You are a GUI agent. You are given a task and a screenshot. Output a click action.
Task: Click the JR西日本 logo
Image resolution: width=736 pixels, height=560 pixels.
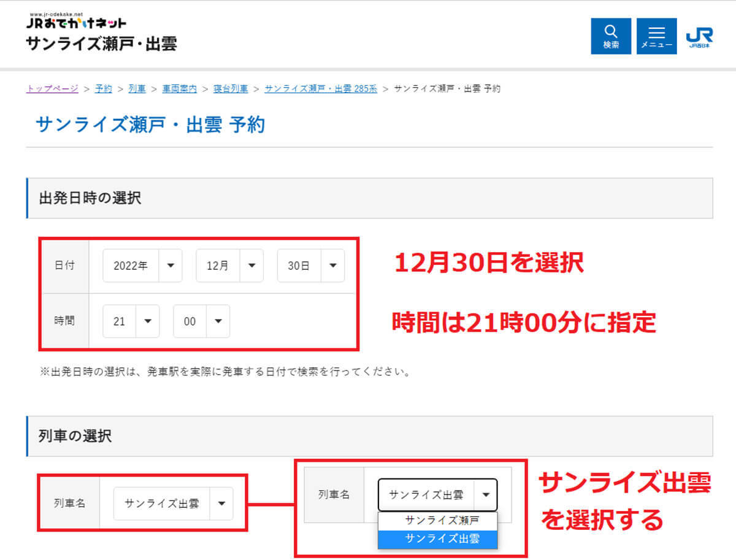[x=699, y=36]
